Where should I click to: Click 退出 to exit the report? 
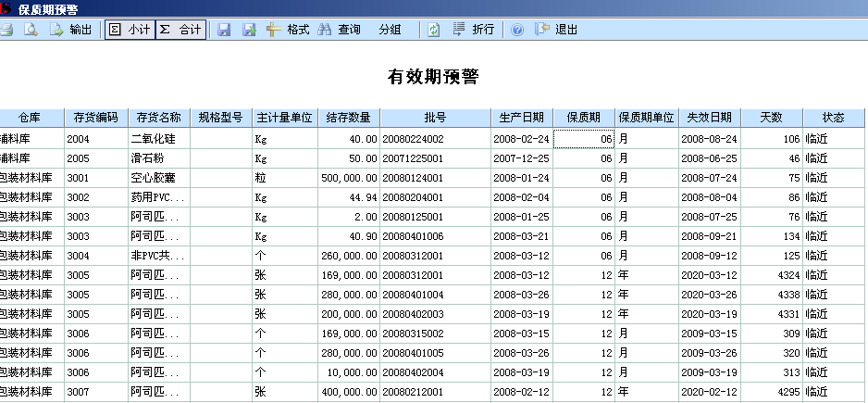click(556, 30)
